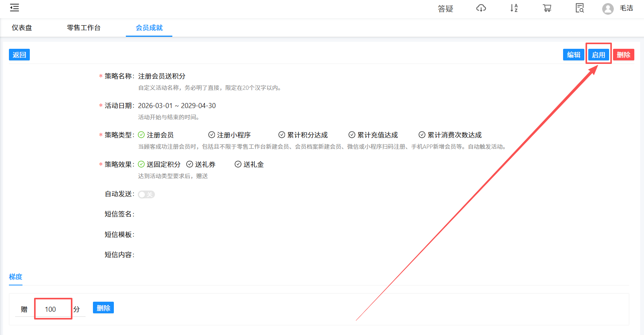Switch to the 零售工作台 tab
Viewport: 644px width, 335px height.
84,28
